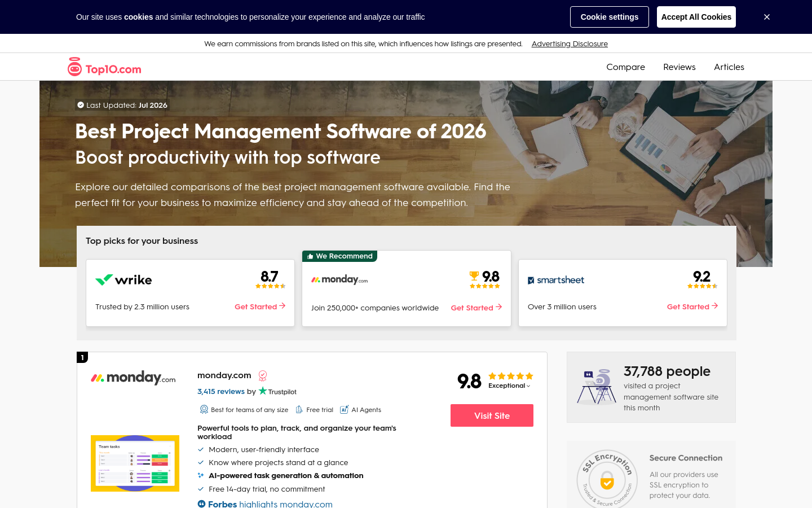Open the Team tasks screenshot thumbnail

135,463
